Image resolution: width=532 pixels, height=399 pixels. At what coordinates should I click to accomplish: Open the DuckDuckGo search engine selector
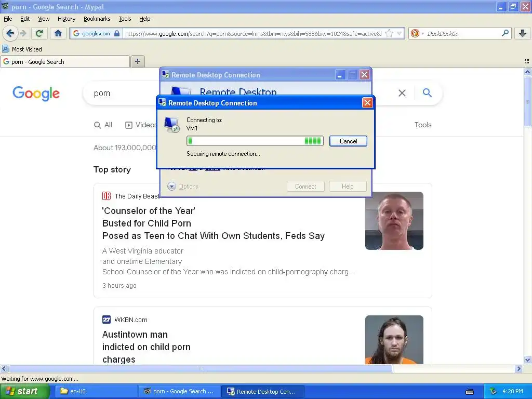(417, 34)
